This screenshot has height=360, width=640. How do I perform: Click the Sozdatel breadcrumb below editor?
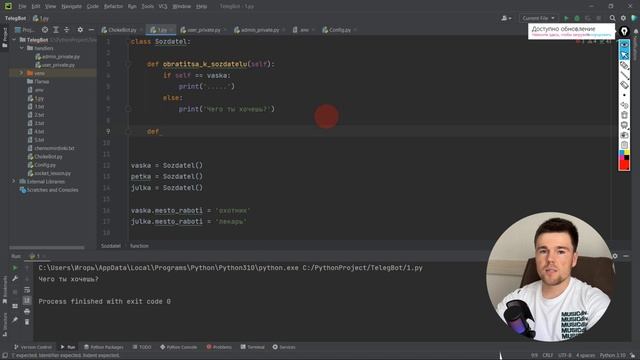click(111, 246)
